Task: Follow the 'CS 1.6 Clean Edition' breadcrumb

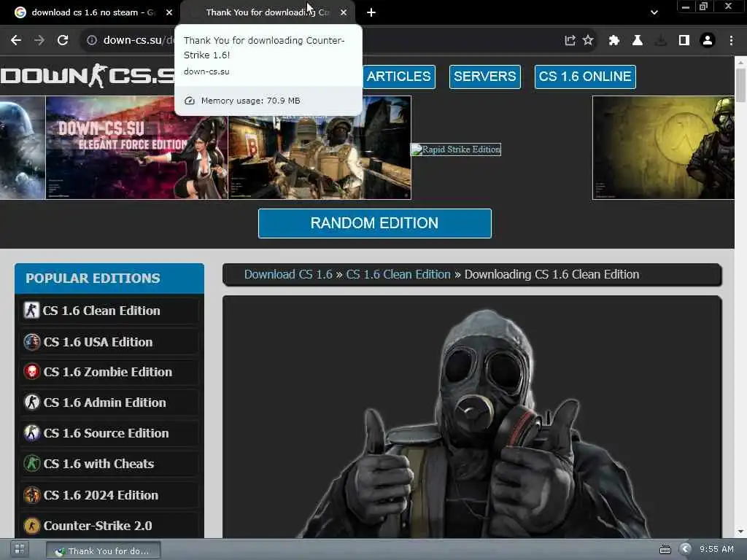Action: (398, 275)
